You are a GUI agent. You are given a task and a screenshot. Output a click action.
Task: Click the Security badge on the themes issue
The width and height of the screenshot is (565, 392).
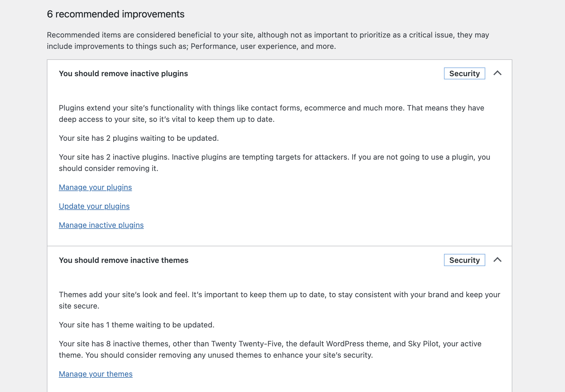pos(464,260)
